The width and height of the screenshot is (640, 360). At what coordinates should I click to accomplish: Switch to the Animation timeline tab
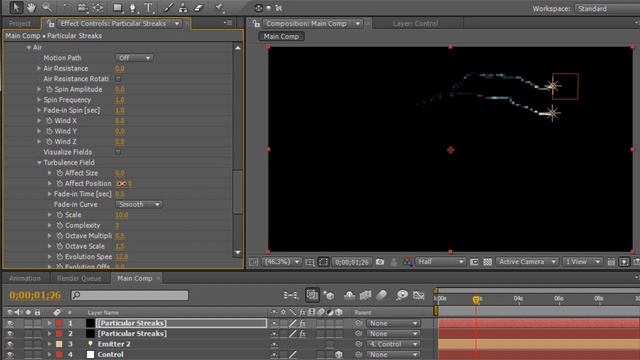point(25,278)
